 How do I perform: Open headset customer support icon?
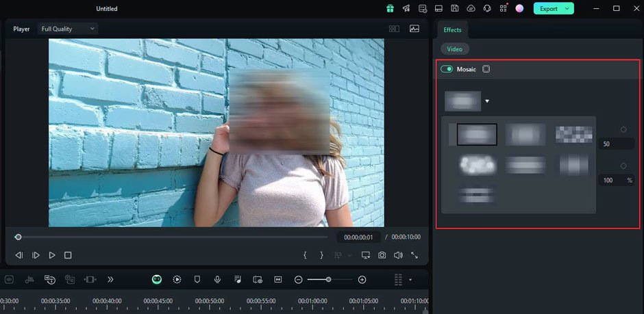pos(487,8)
